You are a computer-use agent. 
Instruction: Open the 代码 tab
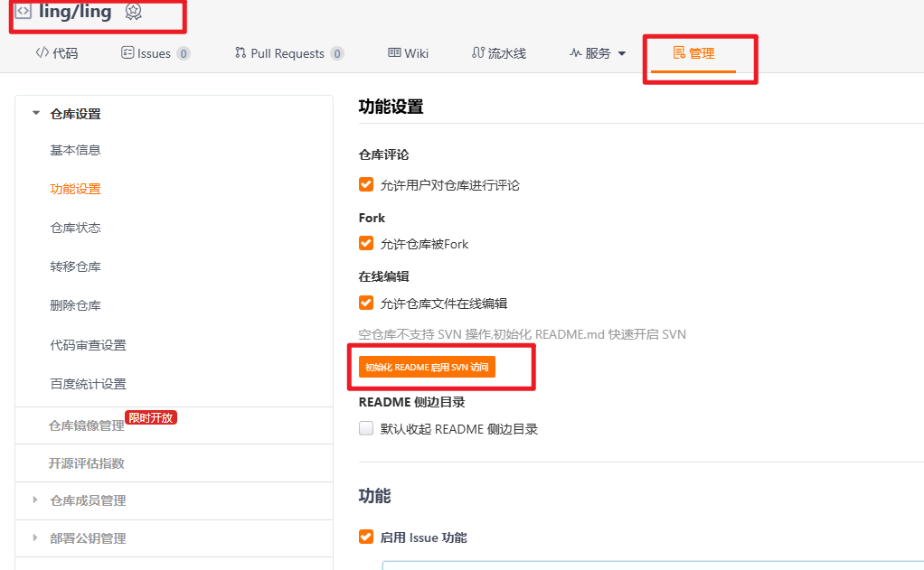click(57, 53)
